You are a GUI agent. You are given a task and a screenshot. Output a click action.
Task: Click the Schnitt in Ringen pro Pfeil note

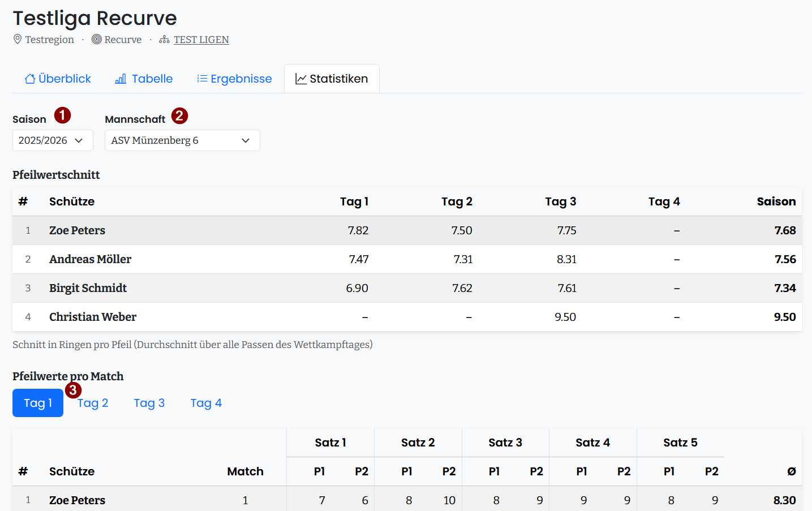(192, 345)
